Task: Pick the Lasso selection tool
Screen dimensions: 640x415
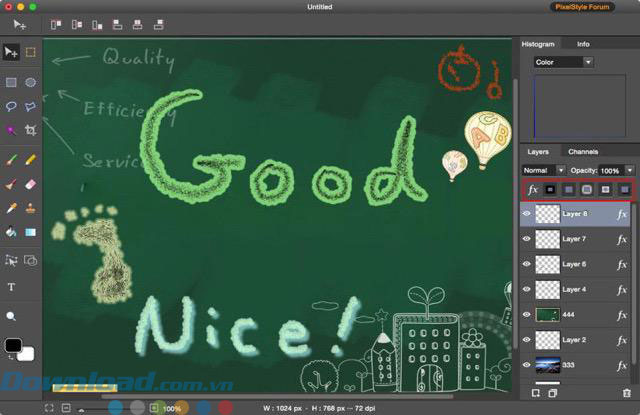Action: tap(12, 106)
